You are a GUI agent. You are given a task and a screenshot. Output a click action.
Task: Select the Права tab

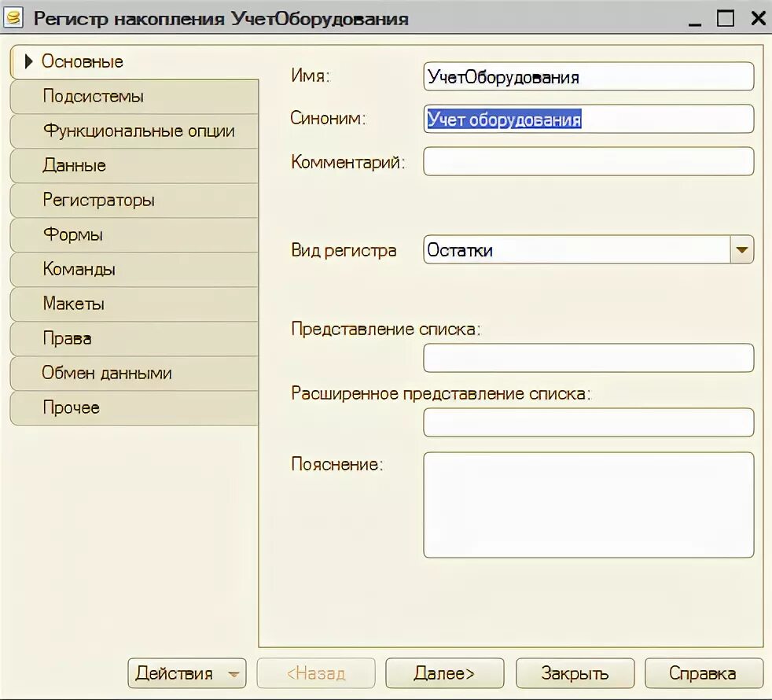point(134,339)
